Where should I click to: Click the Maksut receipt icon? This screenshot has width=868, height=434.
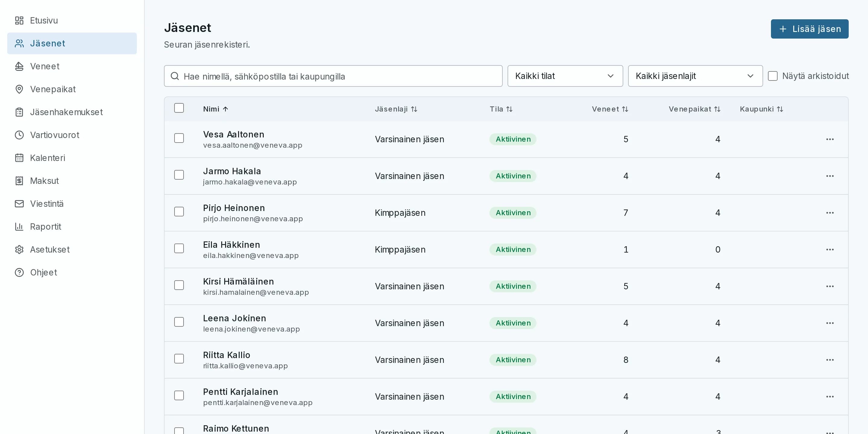coord(19,181)
